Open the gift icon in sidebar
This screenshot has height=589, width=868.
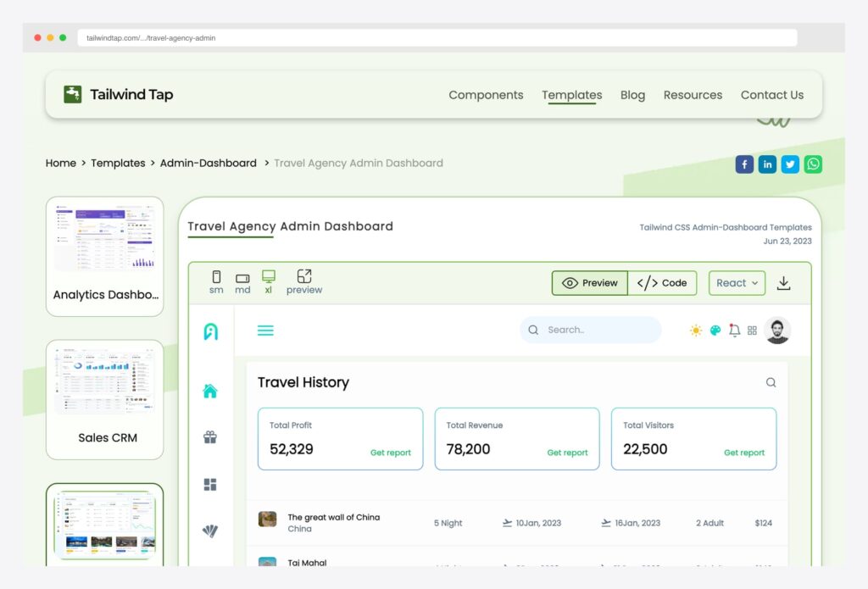pyautogui.click(x=210, y=437)
